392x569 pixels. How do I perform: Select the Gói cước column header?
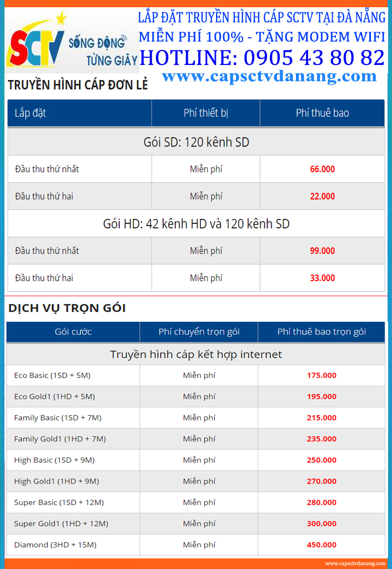pyautogui.click(x=73, y=332)
